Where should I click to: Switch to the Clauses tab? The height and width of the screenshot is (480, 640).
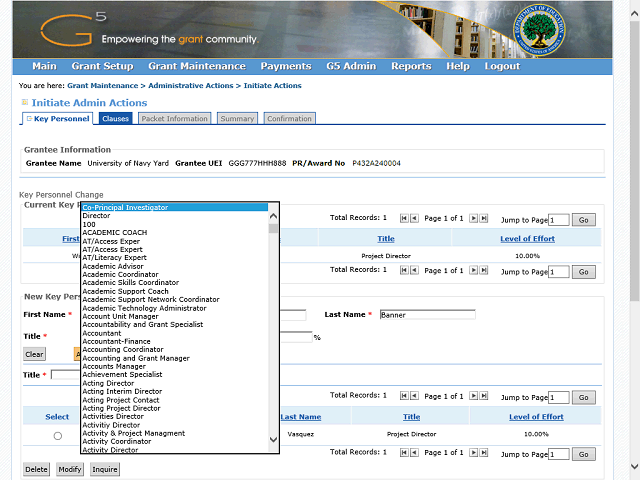click(115, 119)
